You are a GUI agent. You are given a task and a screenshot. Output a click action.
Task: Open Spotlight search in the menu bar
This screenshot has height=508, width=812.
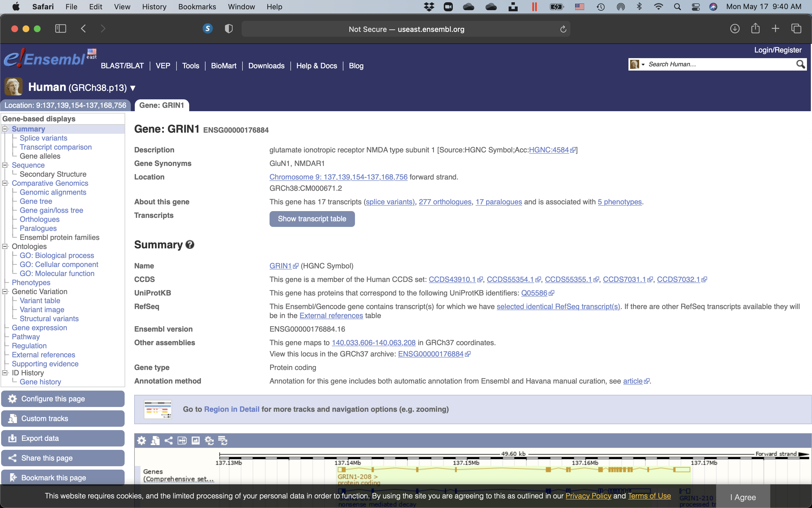point(678,7)
